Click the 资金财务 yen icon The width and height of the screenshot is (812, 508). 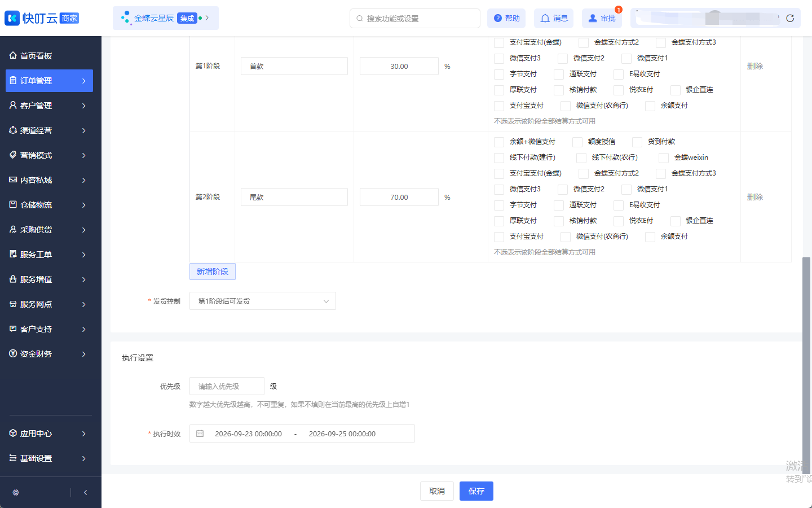pos(13,354)
